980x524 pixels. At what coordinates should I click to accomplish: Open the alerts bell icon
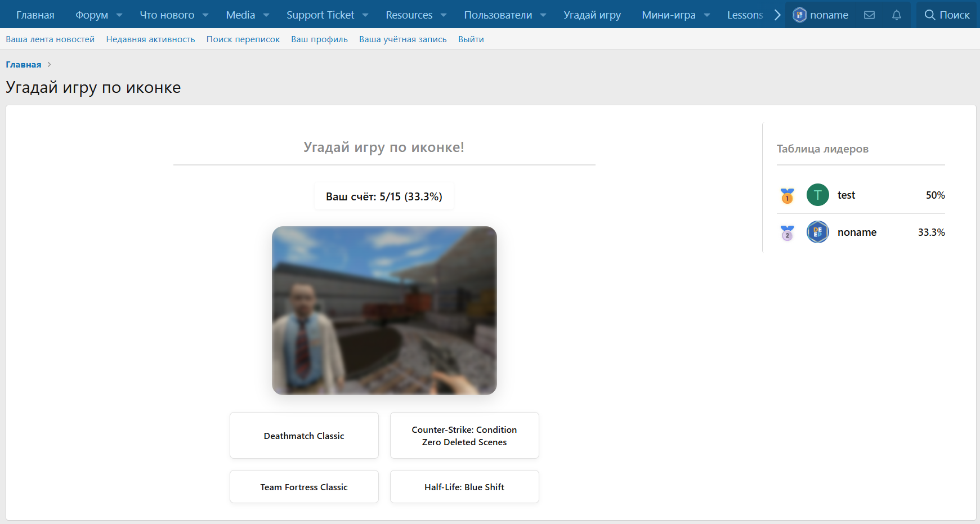pos(897,15)
